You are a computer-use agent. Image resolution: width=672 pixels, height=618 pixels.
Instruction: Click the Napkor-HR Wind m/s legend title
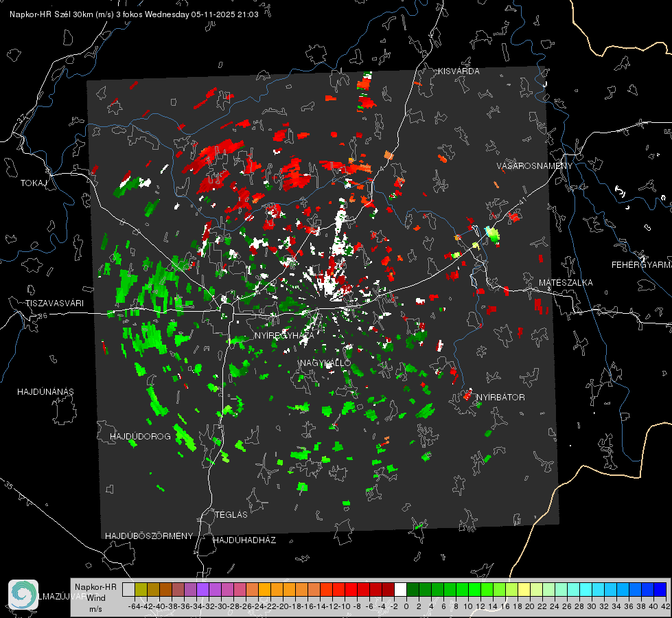(x=95, y=598)
